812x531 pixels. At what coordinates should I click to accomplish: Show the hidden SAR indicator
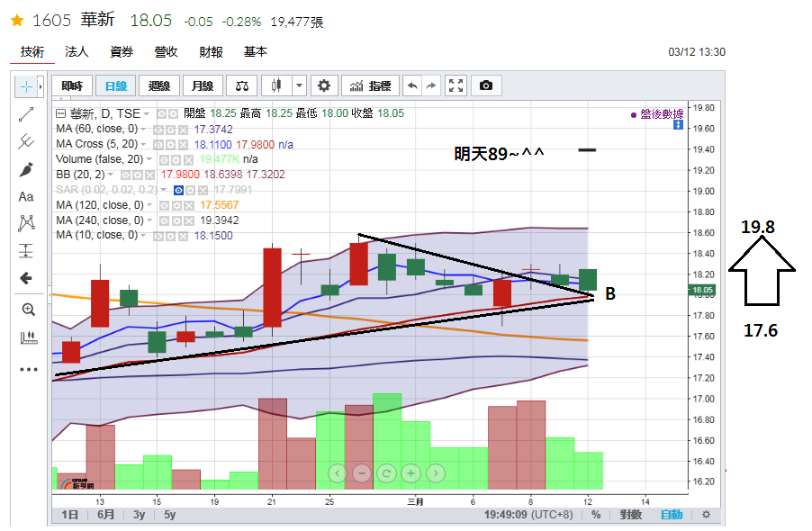click(x=178, y=191)
